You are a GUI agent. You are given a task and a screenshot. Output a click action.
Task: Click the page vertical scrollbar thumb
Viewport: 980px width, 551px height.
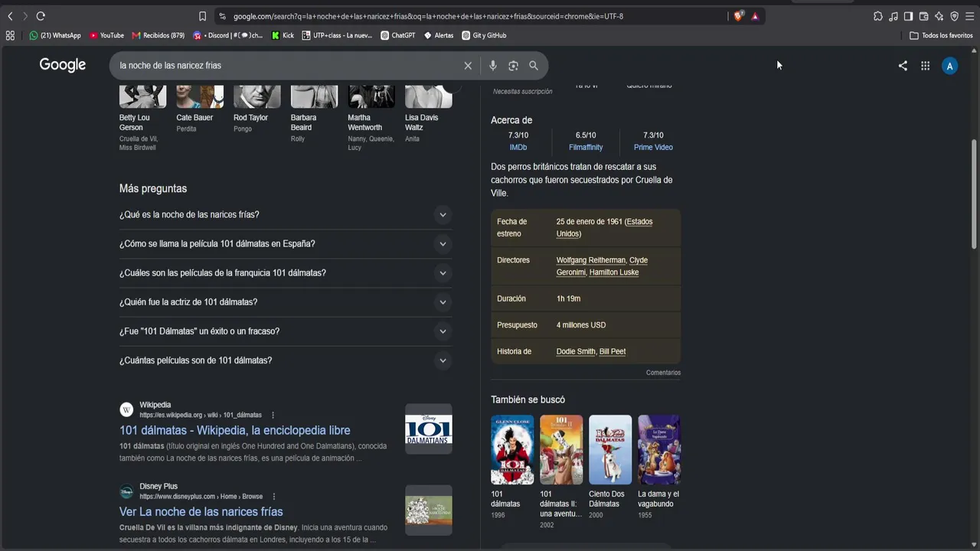tap(974, 194)
